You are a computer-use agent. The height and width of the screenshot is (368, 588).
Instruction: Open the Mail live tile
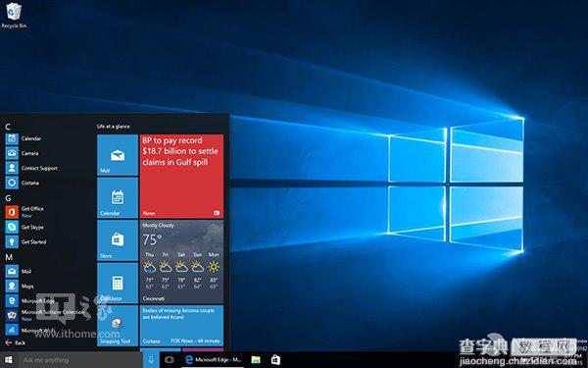pos(118,155)
